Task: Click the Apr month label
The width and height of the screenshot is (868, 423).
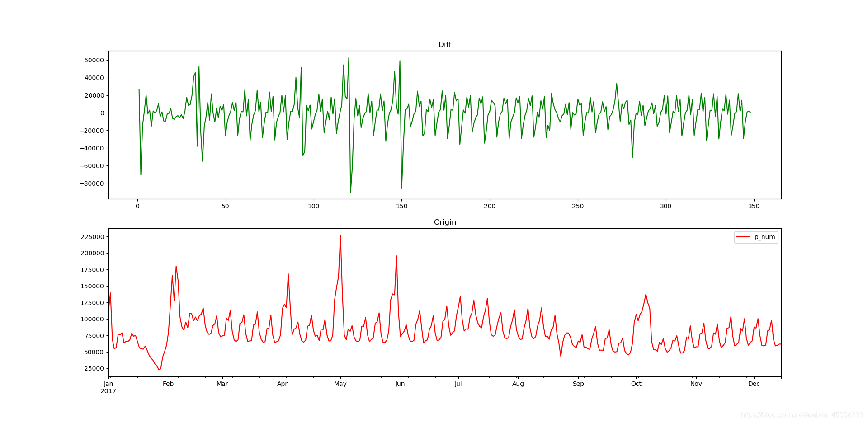Action: click(282, 384)
